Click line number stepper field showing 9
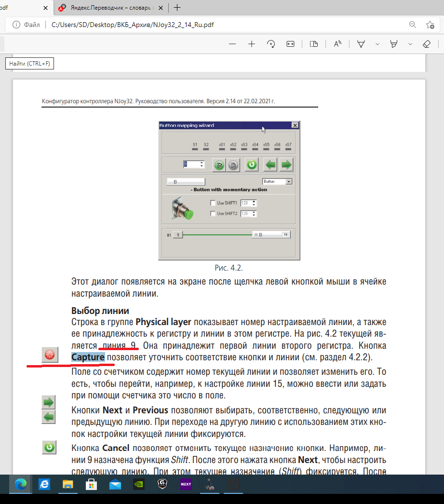 [193, 164]
